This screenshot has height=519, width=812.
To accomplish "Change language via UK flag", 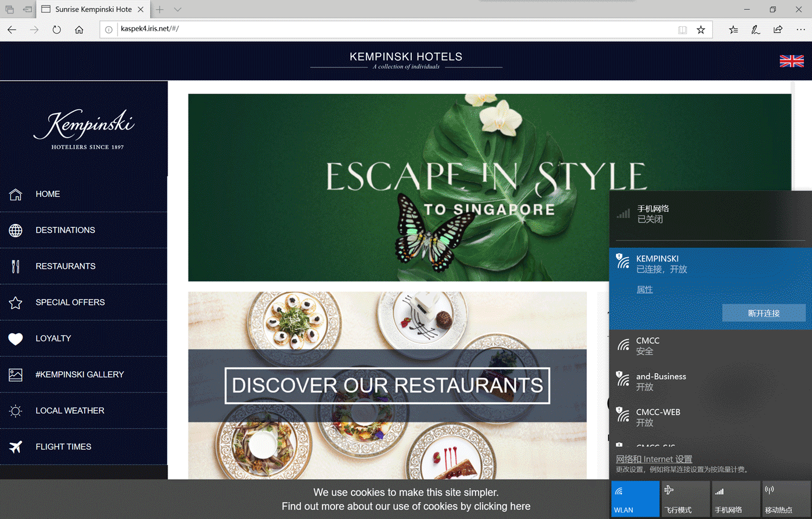I will click(x=791, y=61).
